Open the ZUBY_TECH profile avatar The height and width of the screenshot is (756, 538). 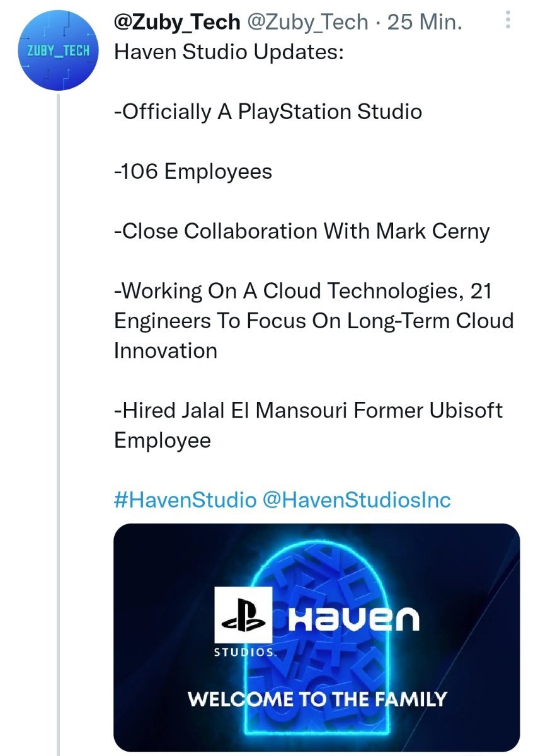coord(58,51)
